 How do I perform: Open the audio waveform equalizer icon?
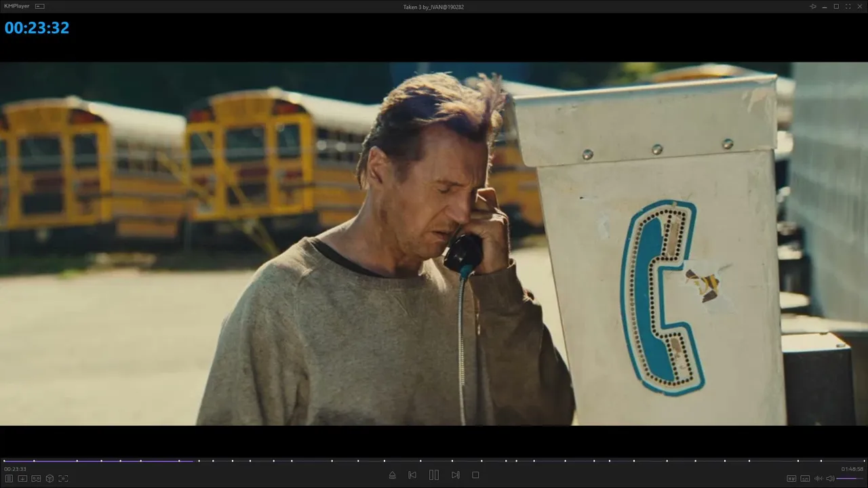tap(818, 479)
